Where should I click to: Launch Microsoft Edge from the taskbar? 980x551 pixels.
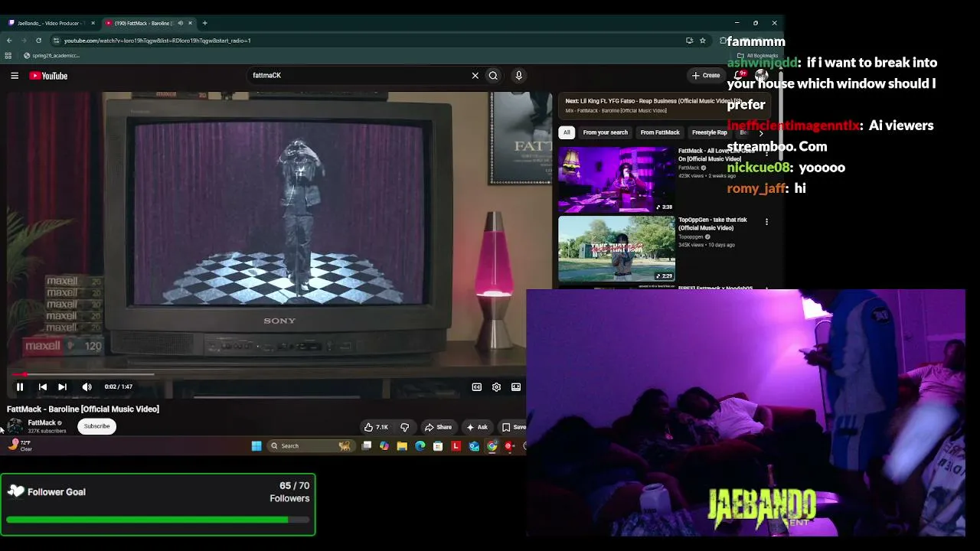(x=420, y=446)
